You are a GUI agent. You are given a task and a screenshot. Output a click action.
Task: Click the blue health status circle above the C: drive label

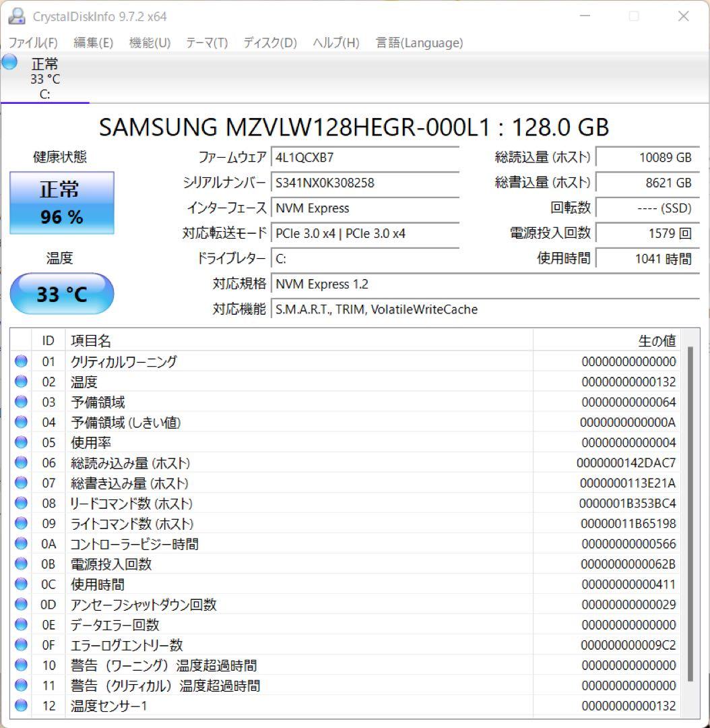(x=9, y=63)
